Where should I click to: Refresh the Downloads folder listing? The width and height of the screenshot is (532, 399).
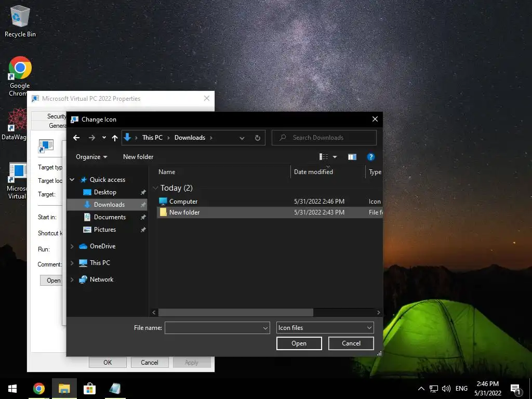coord(258,138)
